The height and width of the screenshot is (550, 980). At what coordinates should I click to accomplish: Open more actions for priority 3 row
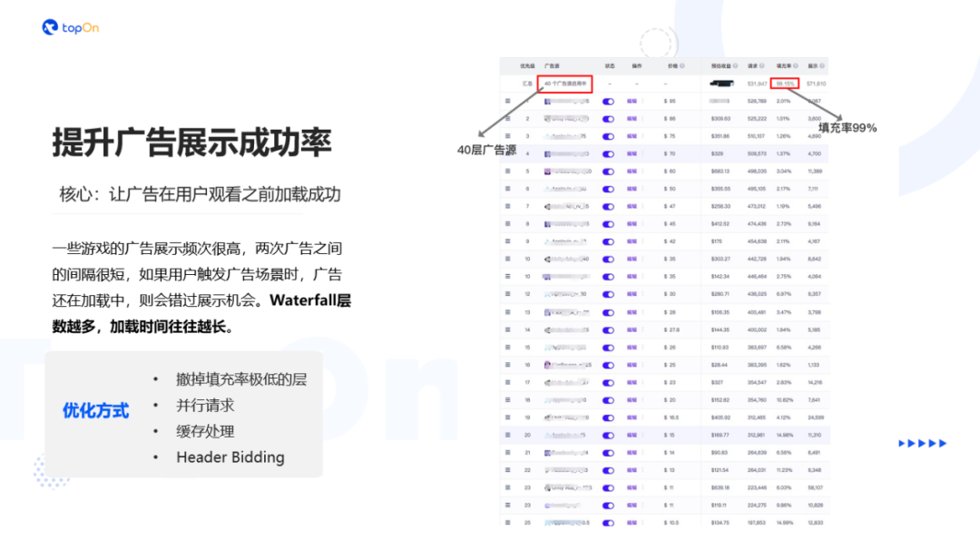pyautogui.click(x=642, y=135)
